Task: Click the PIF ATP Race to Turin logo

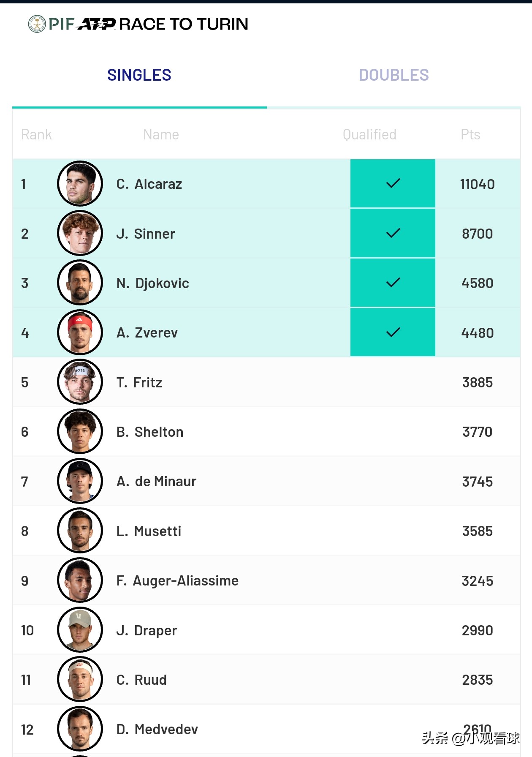Action: coord(138,24)
